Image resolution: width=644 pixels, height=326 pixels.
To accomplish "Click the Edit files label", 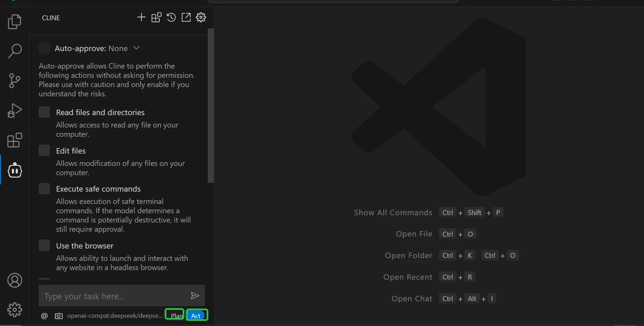I will tap(71, 151).
